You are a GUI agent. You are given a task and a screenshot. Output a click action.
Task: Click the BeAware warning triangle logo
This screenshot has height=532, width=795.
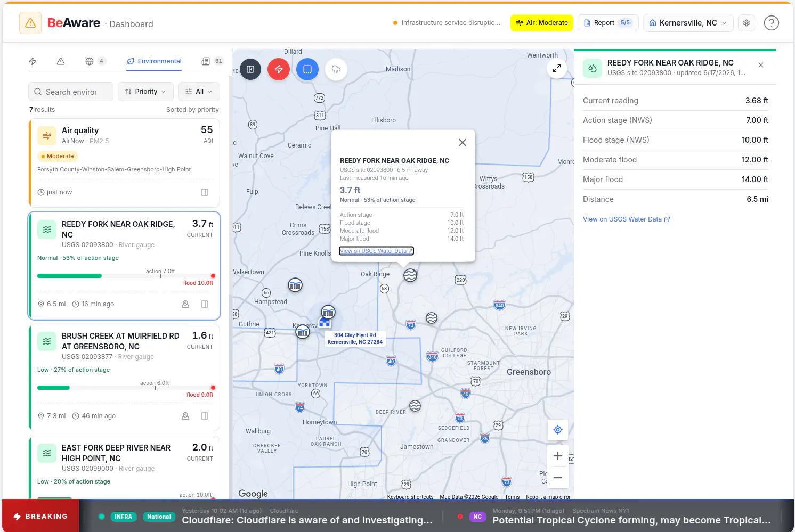tap(30, 23)
